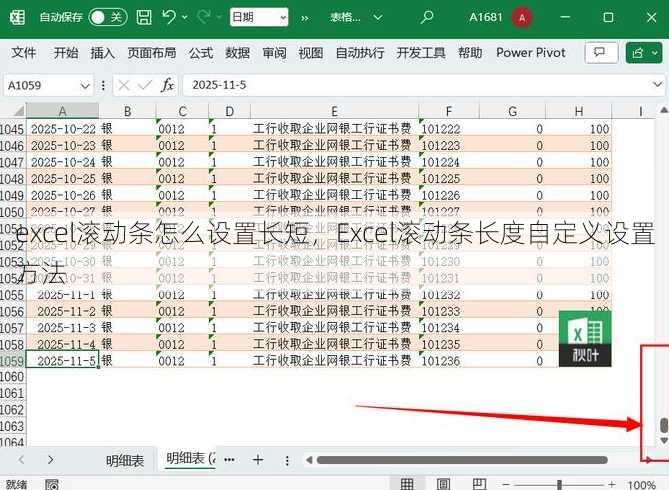
Task: Switch to the 插入 ribbon tab
Action: coord(102,53)
